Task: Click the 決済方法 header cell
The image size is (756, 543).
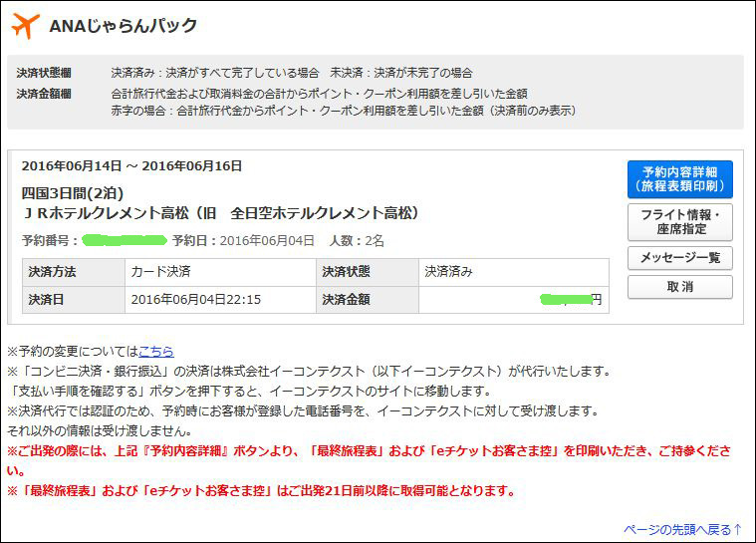Action: pyautogui.click(x=74, y=272)
